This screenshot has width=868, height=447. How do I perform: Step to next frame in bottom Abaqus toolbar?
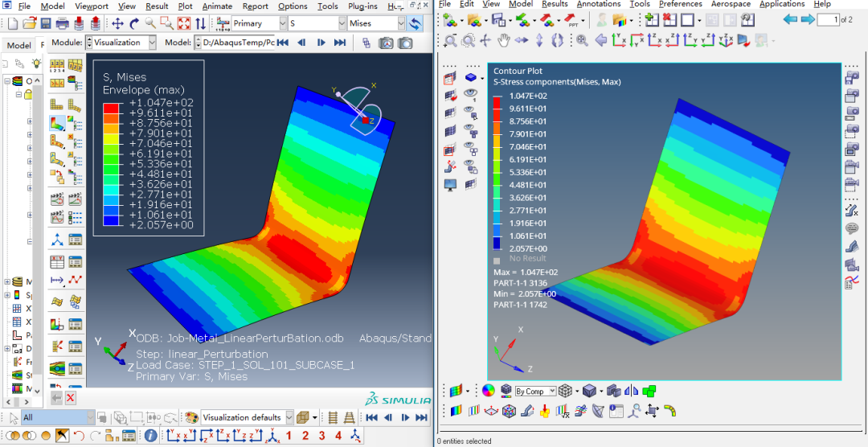[x=404, y=417]
